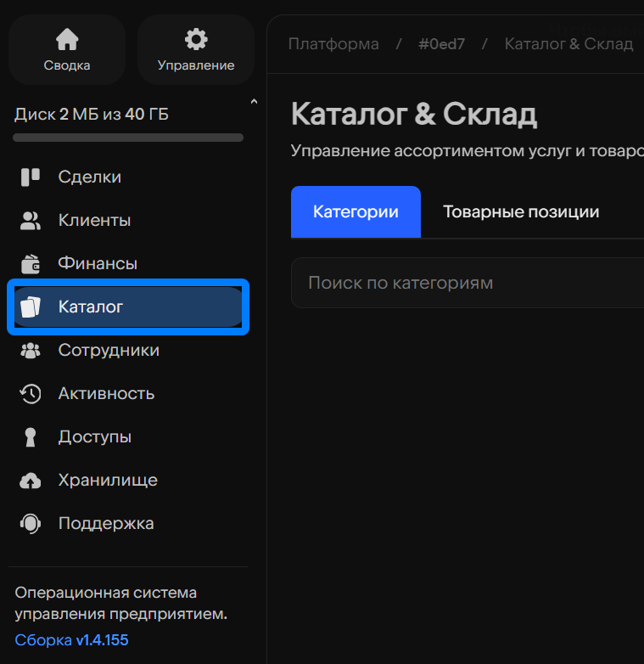Select the Финансы wallet icon
The image size is (644, 664).
click(31, 263)
